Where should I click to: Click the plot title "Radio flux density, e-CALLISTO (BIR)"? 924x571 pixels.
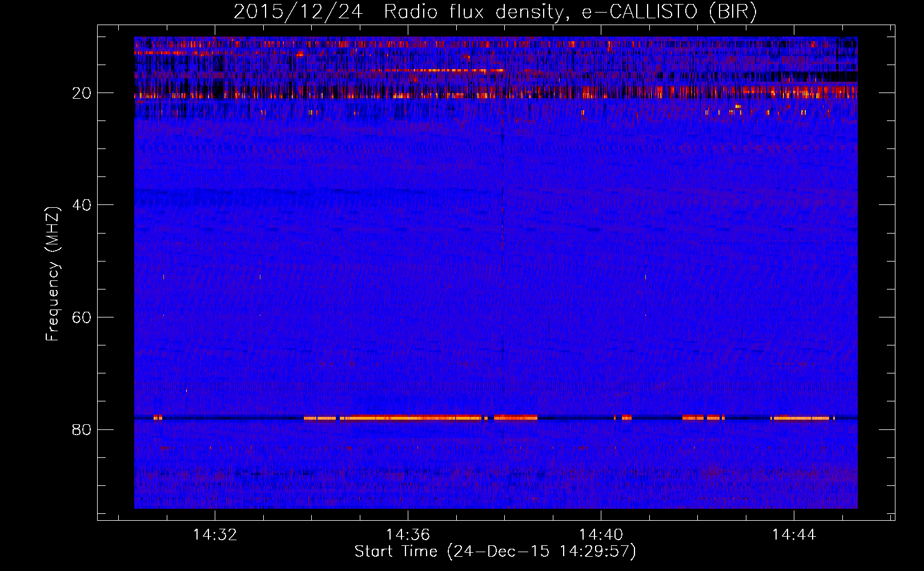pos(570,12)
